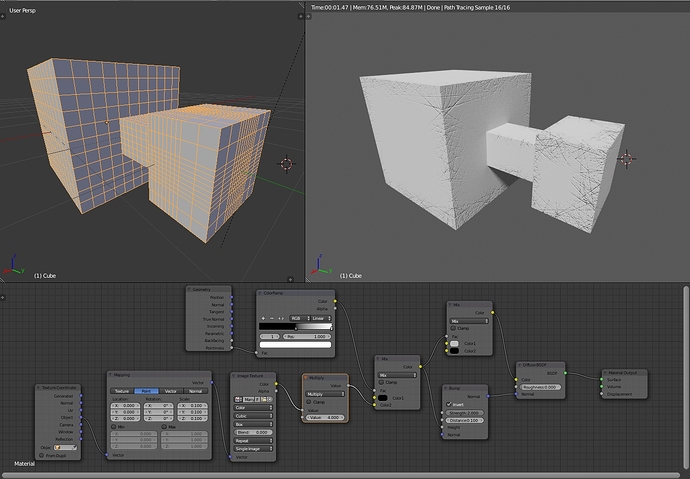Image resolution: width=690 pixels, height=479 pixels.
Task: Click the Color output socket of ColorRamp node
Action: click(x=335, y=301)
